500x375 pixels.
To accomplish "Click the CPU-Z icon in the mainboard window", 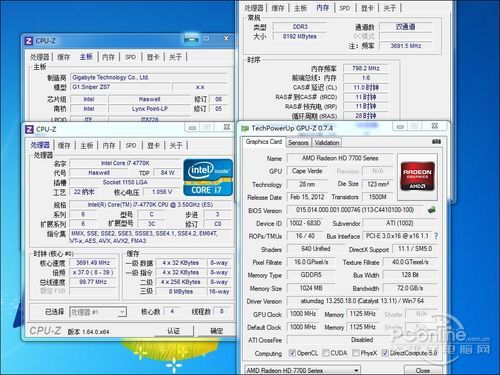I will [x=29, y=41].
